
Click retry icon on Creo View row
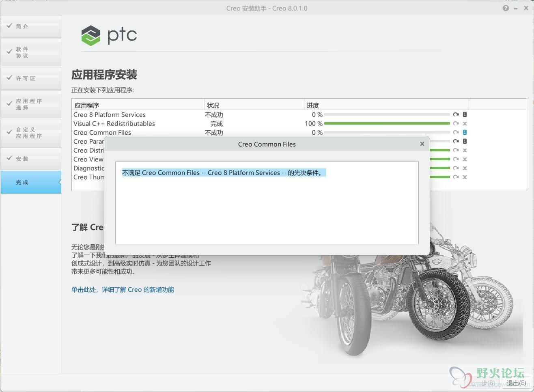(x=456, y=159)
